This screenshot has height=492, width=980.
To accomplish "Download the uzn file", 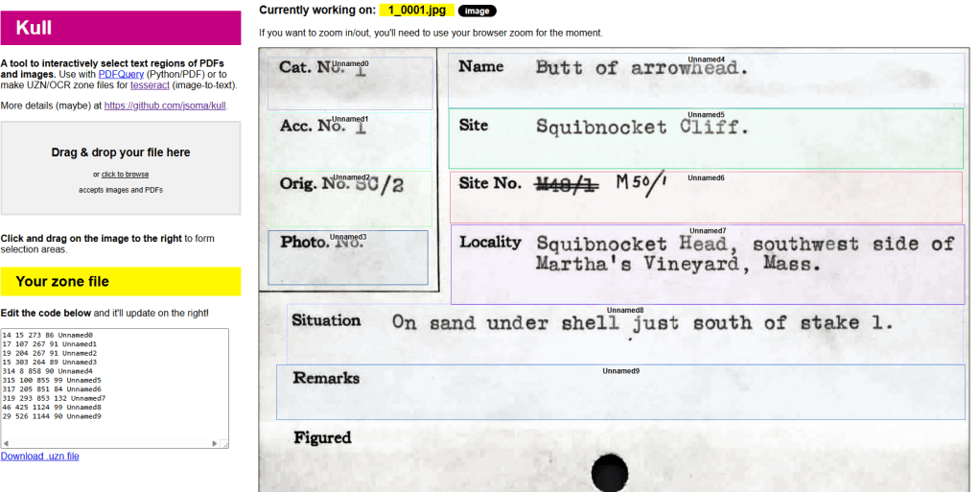I will (x=40, y=457).
